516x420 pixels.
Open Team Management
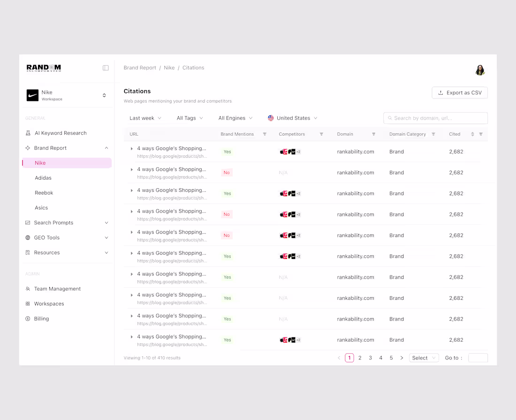point(57,289)
